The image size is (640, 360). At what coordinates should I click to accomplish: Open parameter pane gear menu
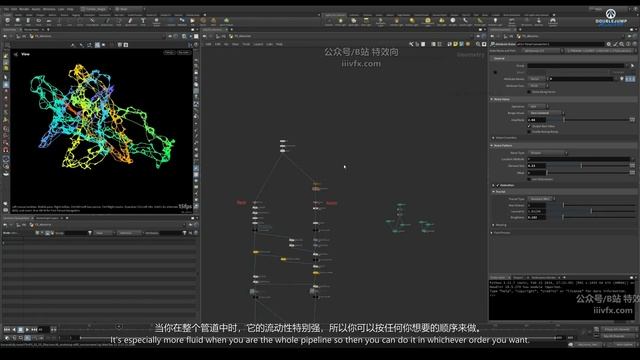[609, 44]
